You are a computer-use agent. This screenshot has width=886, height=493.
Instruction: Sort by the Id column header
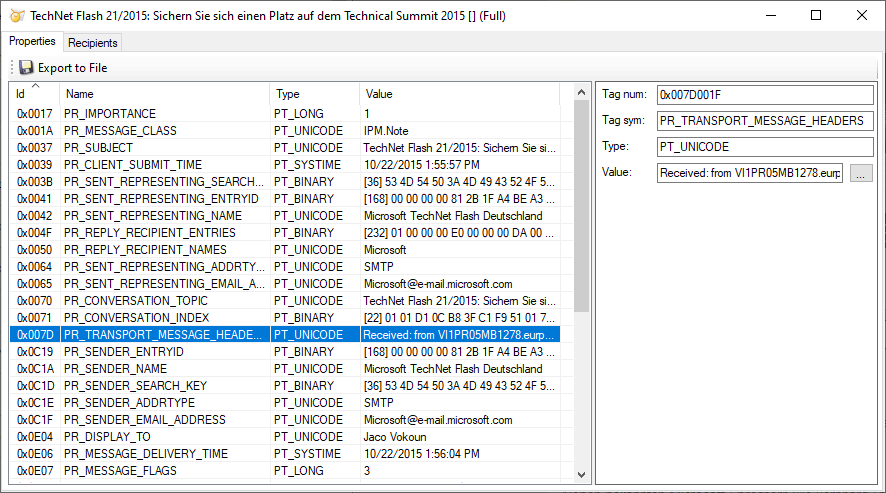tap(34, 94)
